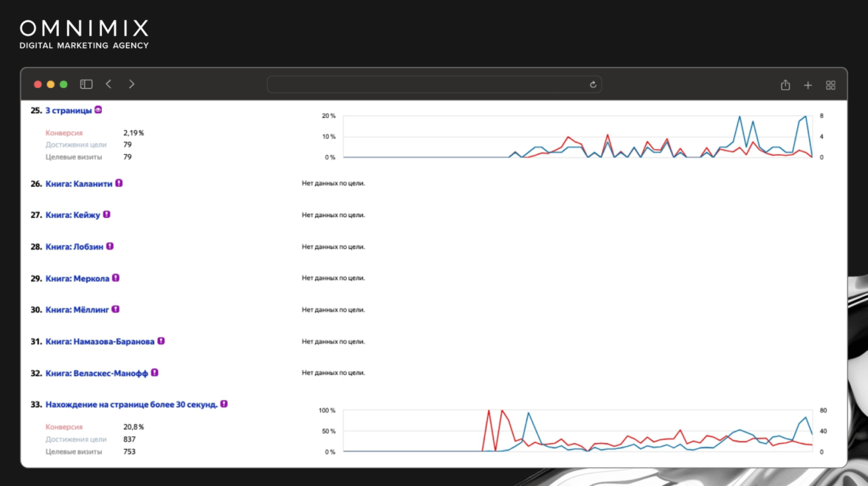This screenshot has height=486, width=868.
Task: Open the «Книга: Кейжу» goal link
Action: click(73, 215)
